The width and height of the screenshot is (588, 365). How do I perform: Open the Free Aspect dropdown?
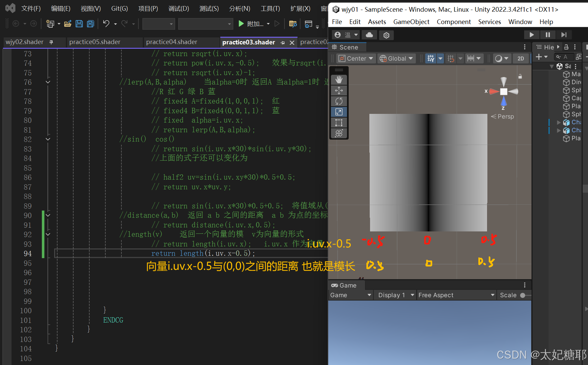click(x=456, y=295)
